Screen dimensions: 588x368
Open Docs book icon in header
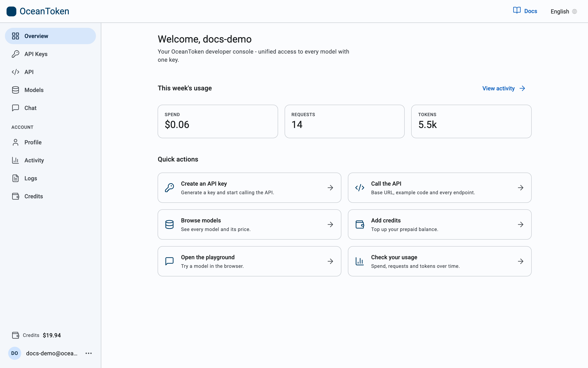pos(517,10)
